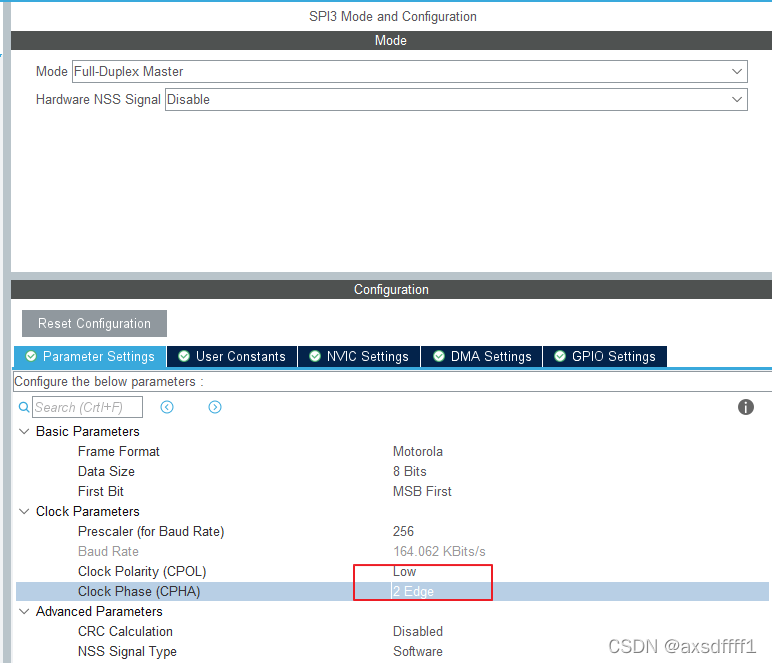Select the Prescaler (for Baud Rate) row
772x663 pixels.
[392, 532]
